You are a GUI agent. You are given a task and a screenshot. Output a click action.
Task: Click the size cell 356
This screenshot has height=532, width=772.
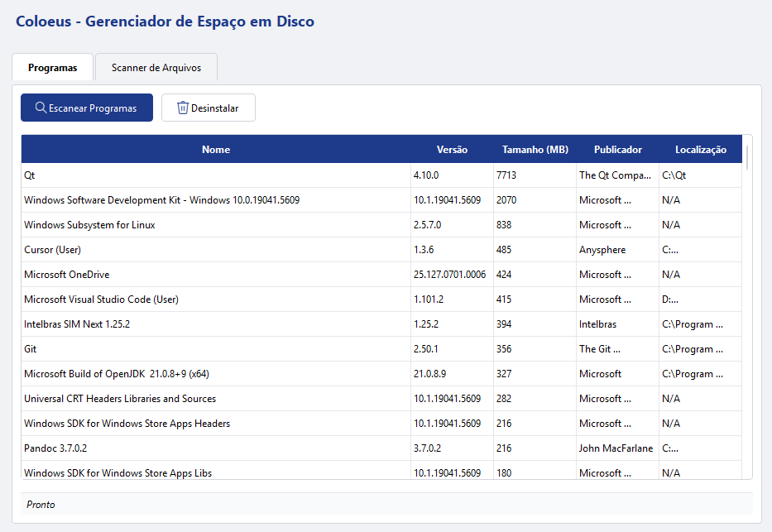click(535, 349)
